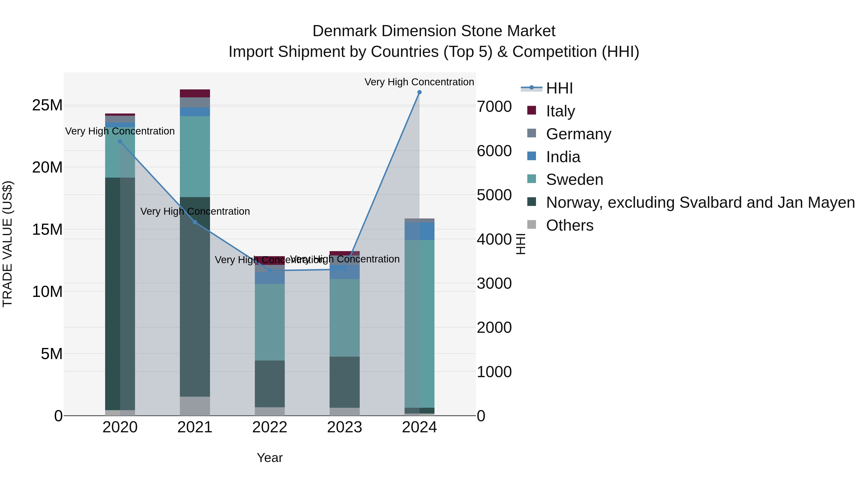Viewport: 868px width, 488px height.
Task: Select the India segment in the 2024 bar
Action: pos(420,231)
